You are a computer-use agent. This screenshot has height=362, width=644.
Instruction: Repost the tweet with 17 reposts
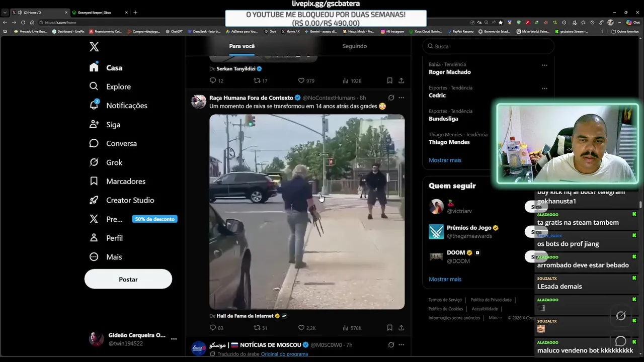(260, 80)
